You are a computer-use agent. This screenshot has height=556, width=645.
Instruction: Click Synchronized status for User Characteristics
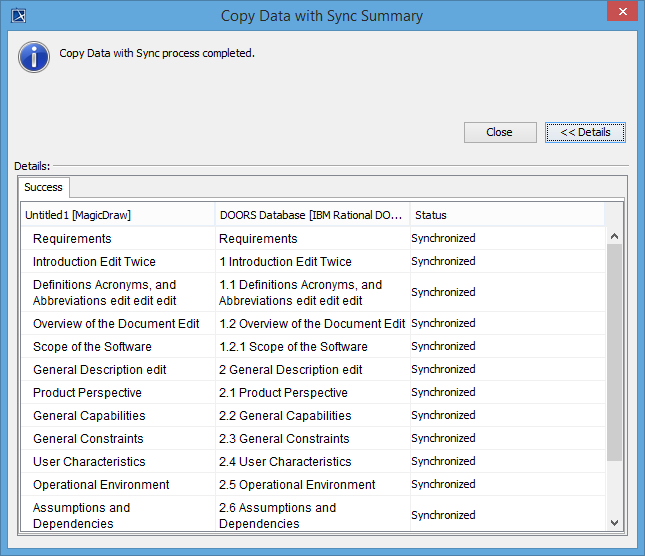[x=443, y=462]
